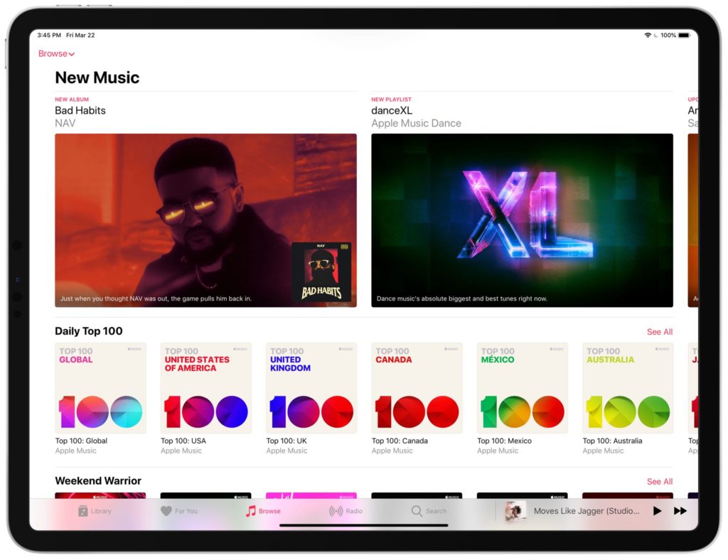Open the Bad Habits album by NAV
The height and width of the screenshot is (560, 728).
tap(205, 219)
